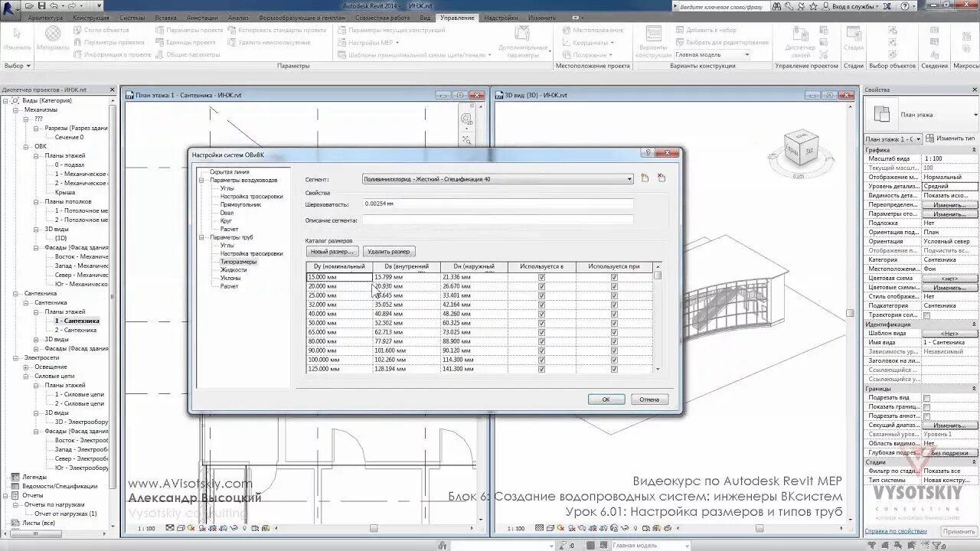Screen dimensions: 980x551
Task: Toggle 'Используется в' checkbox for the 100.000 мм row
Action: [x=541, y=360]
